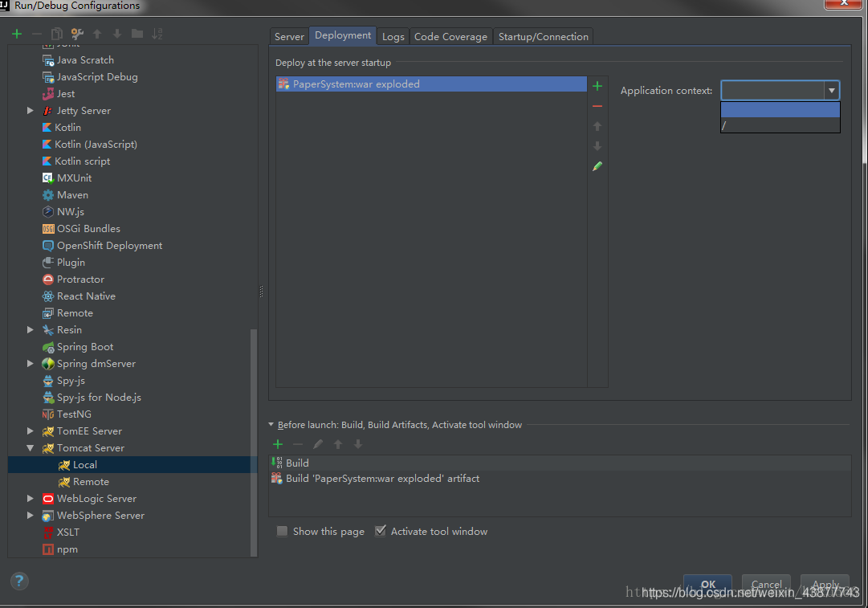Image resolution: width=868 pixels, height=608 pixels.
Task: Enable the Show this page checkbox
Action: coord(282,531)
